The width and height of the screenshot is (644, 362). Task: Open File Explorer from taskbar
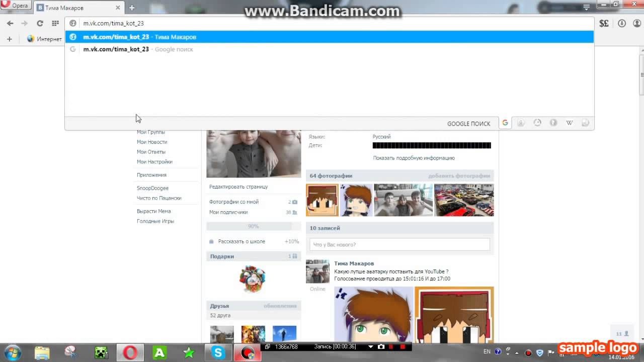coord(42,353)
